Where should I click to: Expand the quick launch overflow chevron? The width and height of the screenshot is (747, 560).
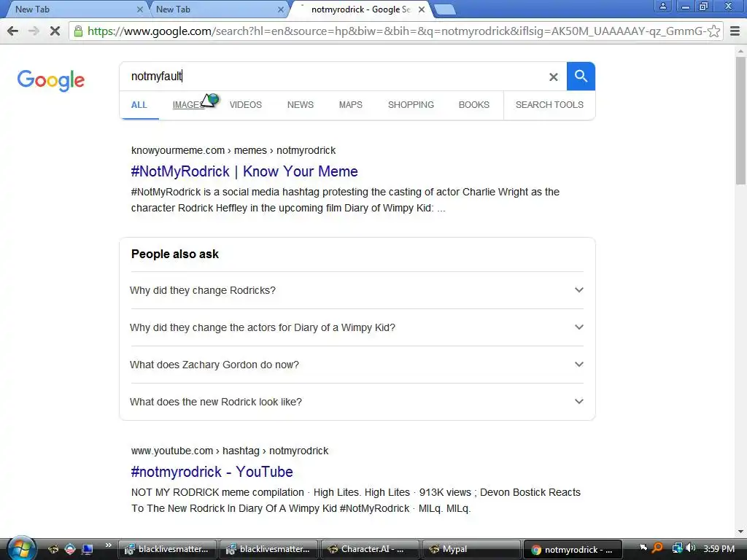(x=108, y=545)
